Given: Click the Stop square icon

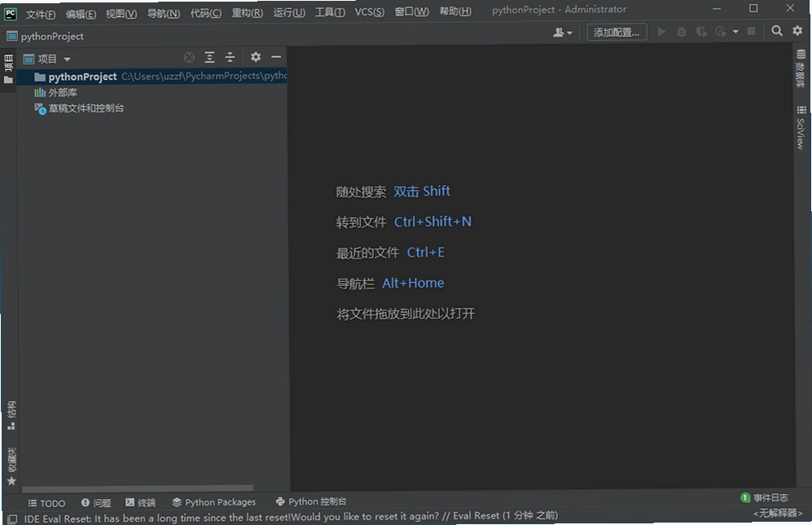Looking at the screenshot, I should pos(751,31).
